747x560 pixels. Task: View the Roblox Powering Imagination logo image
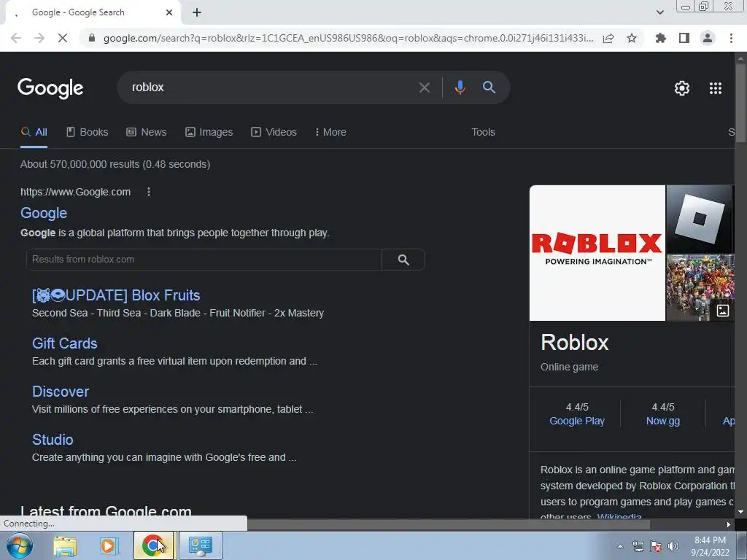coord(597,253)
